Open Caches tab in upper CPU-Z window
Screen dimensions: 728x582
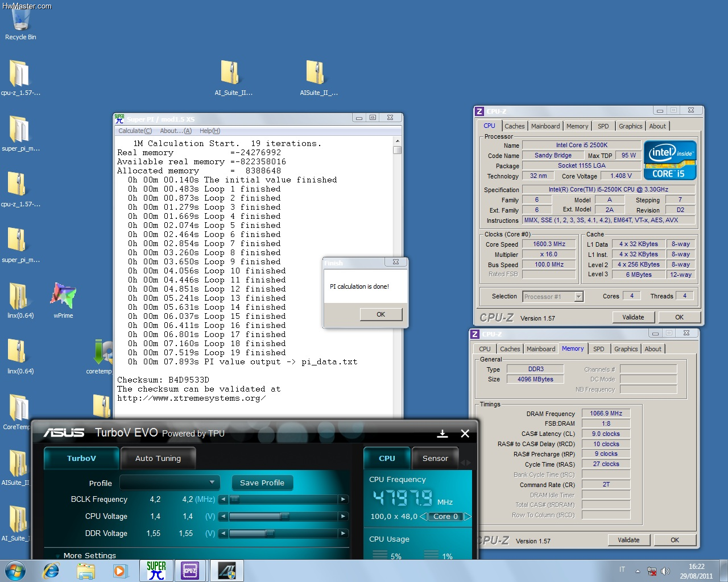[x=515, y=126]
